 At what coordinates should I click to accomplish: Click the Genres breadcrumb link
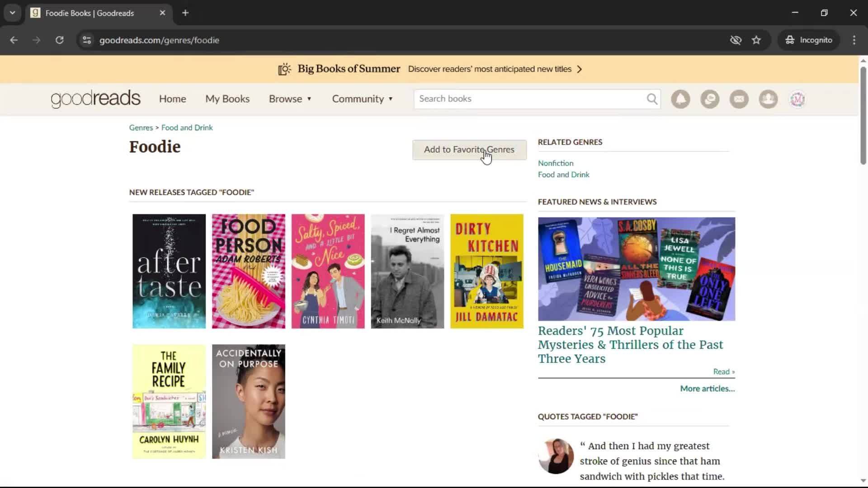(x=141, y=128)
